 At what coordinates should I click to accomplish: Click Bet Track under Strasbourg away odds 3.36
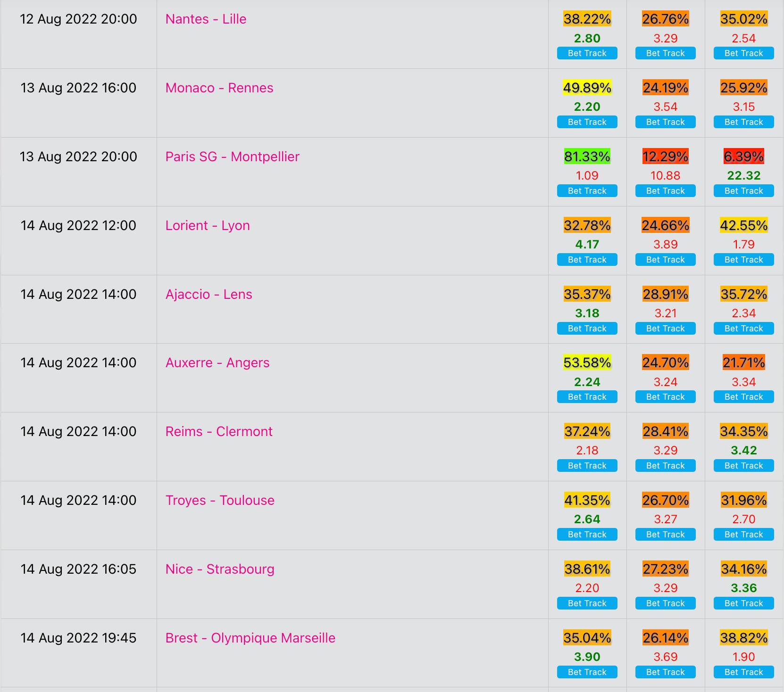[744, 603]
